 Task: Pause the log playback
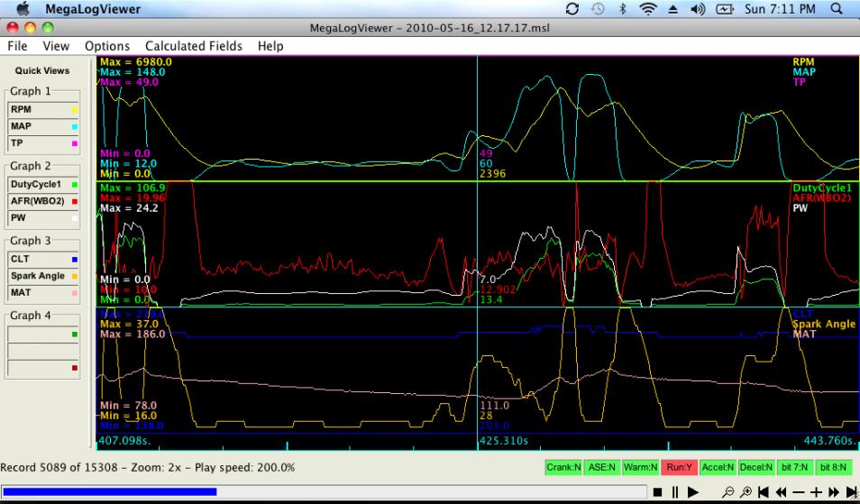tap(674, 492)
